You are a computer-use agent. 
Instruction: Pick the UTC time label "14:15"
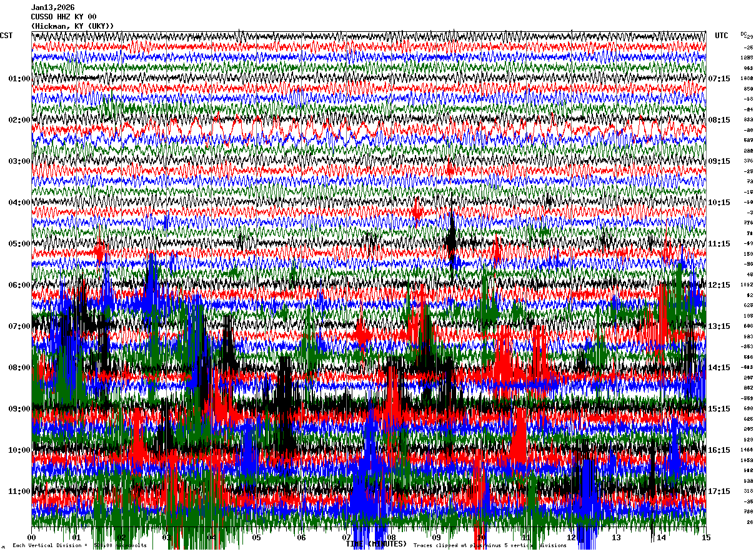coord(719,368)
